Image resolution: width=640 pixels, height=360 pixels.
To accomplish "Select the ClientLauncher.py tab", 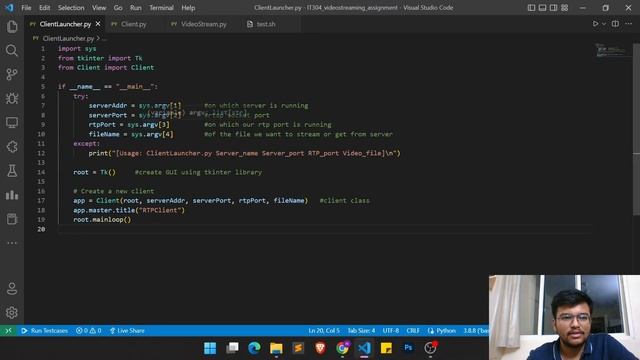I will (x=65, y=24).
